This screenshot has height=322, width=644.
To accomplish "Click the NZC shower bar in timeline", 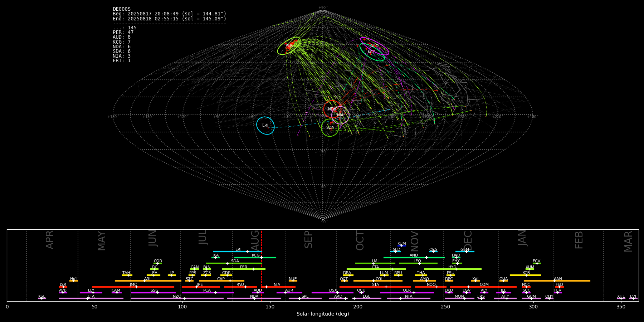I will click(x=177, y=298).
